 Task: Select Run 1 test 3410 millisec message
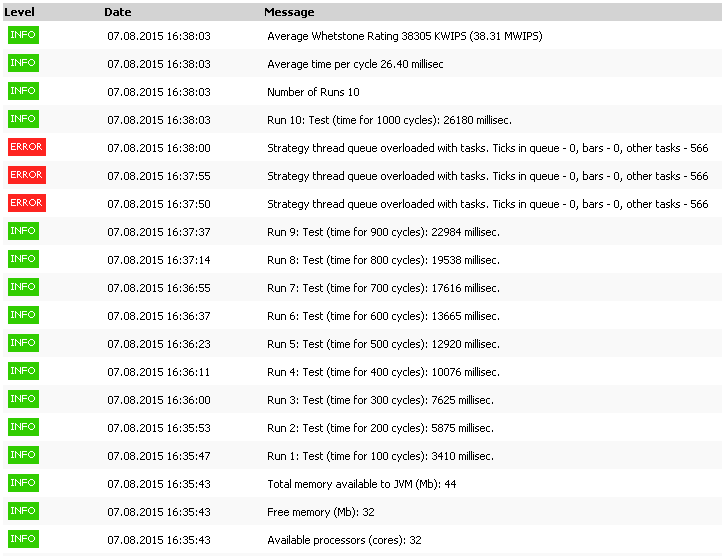pyautogui.click(x=380, y=456)
